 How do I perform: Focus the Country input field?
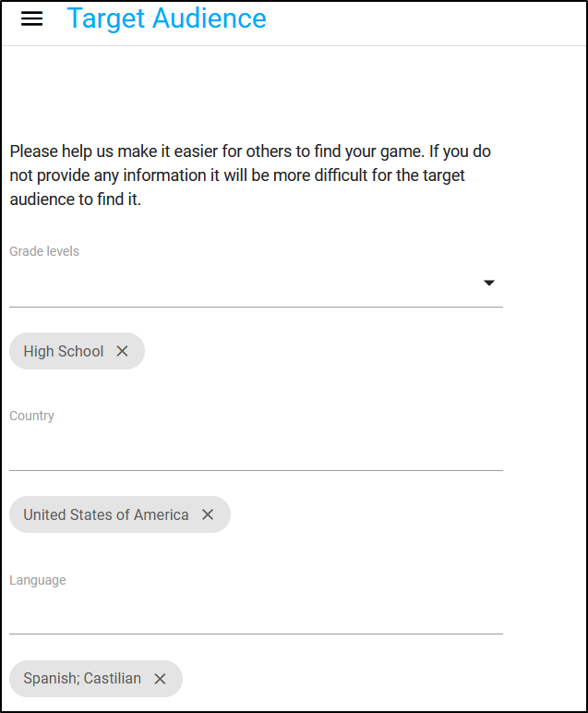point(256,448)
